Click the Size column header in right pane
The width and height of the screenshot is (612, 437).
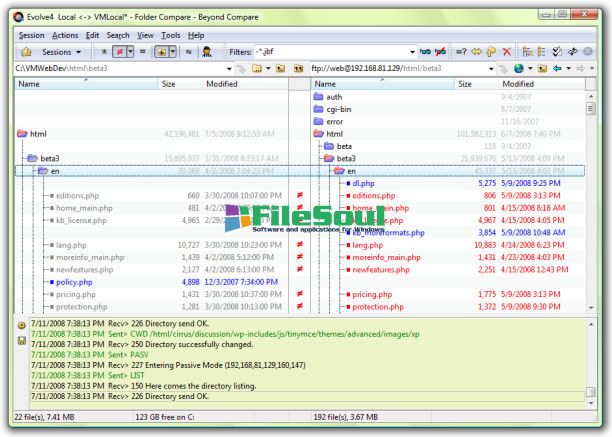pyautogui.click(x=464, y=84)
